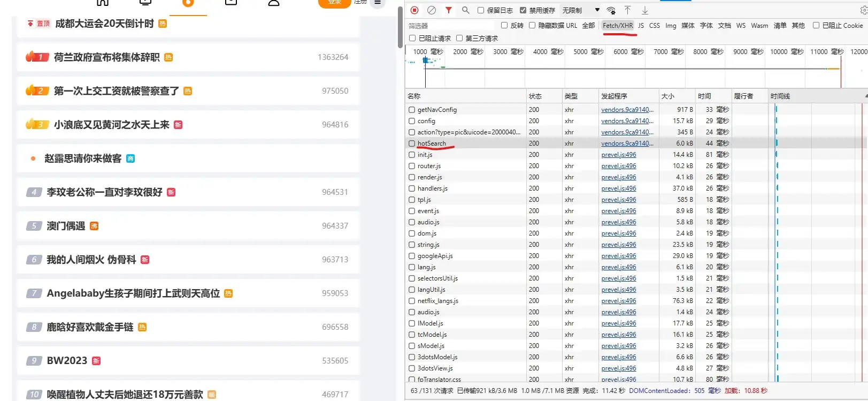Switch to the JS filter type
This screenshot has height=401, width=868.
[641, 25]
